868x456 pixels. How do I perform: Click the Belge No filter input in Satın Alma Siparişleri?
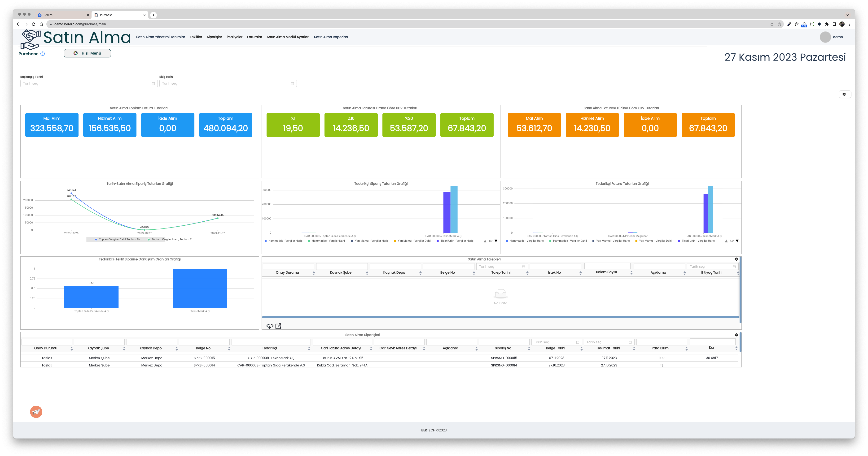tap(204, 343)
